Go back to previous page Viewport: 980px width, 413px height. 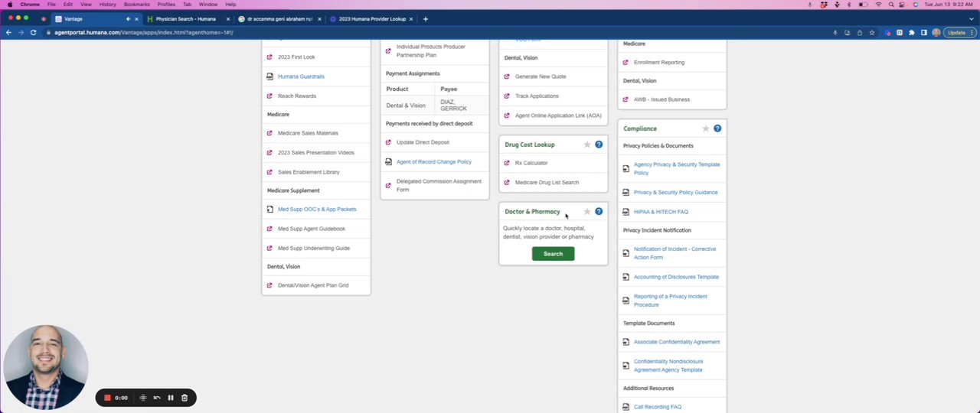point(8,32)
